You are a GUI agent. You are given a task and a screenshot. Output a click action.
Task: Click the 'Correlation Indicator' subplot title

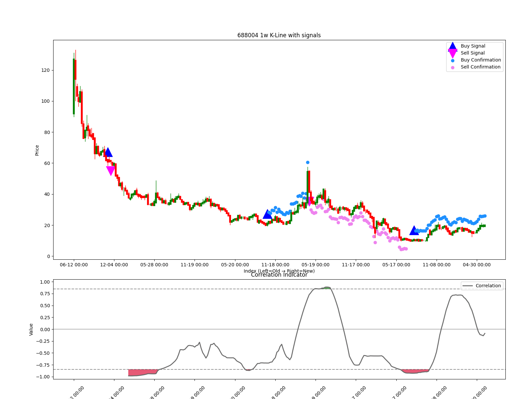(279, 275)
